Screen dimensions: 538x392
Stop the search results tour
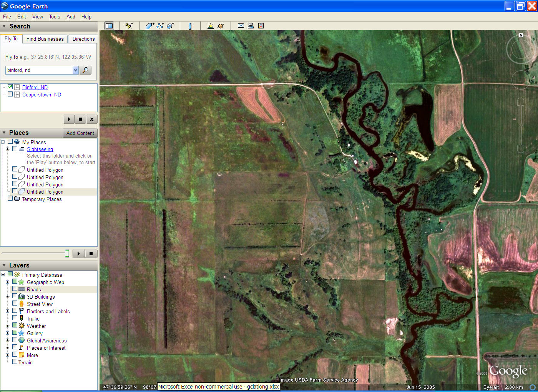pos(80,119)
